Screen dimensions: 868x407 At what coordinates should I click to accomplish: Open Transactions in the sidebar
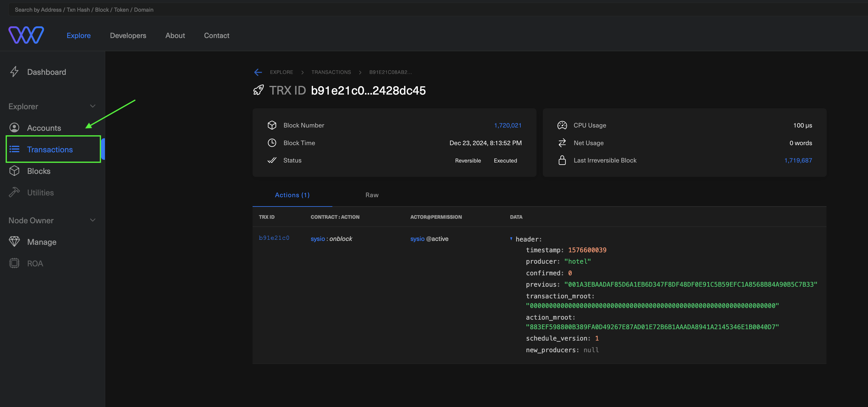click(x=50, y=150)
